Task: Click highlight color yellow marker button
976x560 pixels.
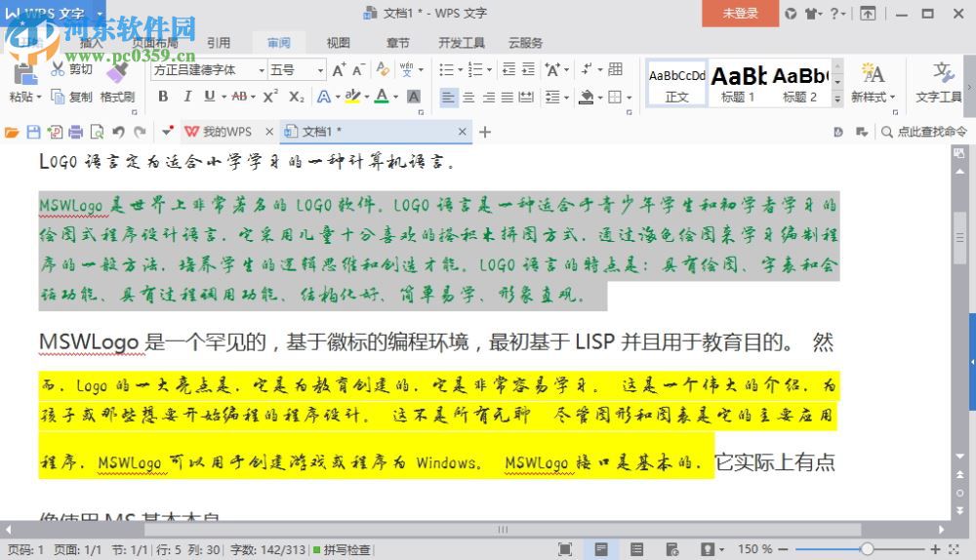Action: 353,96
